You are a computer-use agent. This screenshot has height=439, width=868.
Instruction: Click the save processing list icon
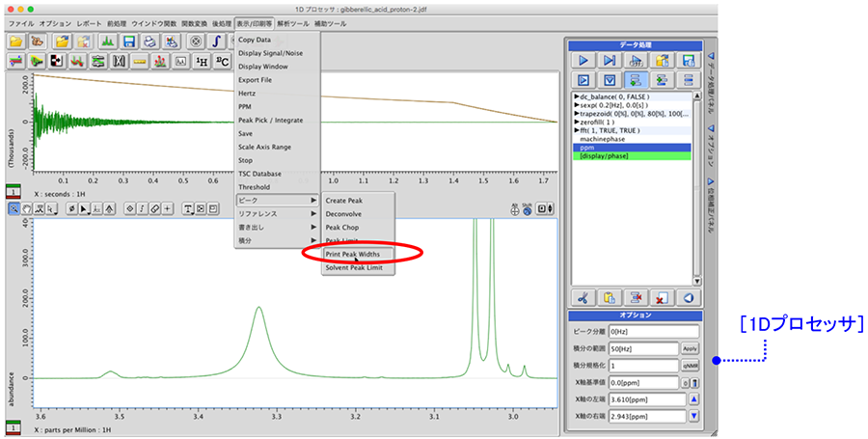[x=688, y=61]
